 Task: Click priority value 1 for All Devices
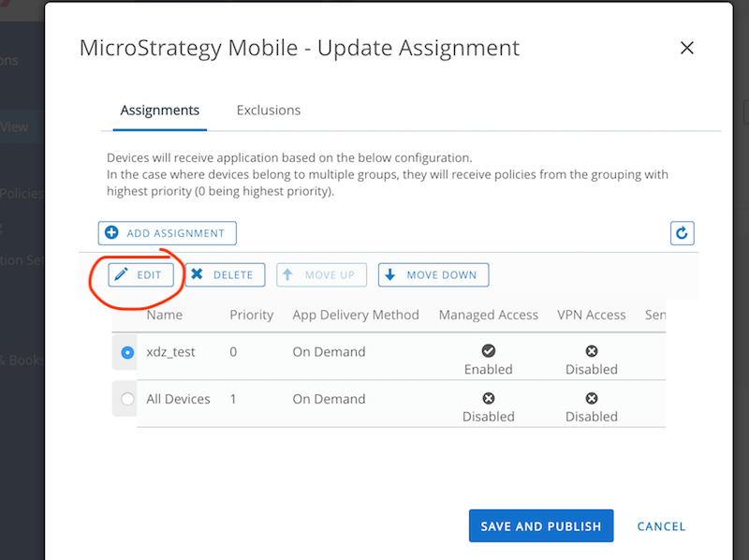pos(233,399)
